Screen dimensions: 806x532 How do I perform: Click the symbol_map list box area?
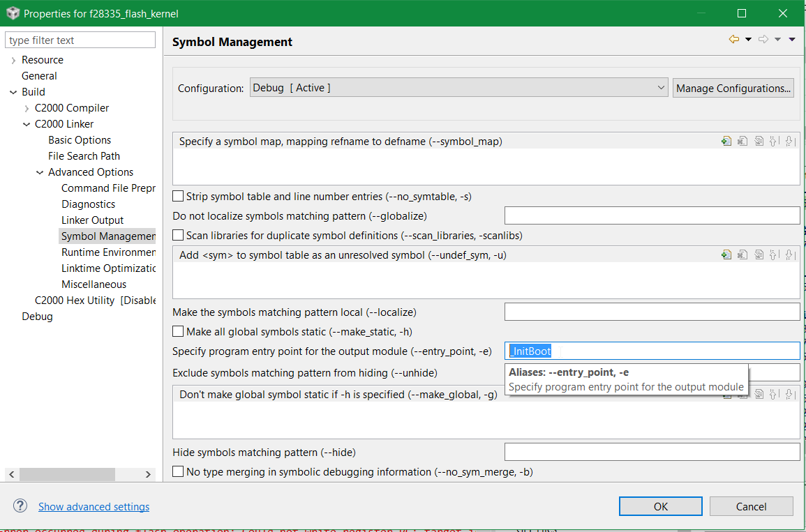(486, 167)
